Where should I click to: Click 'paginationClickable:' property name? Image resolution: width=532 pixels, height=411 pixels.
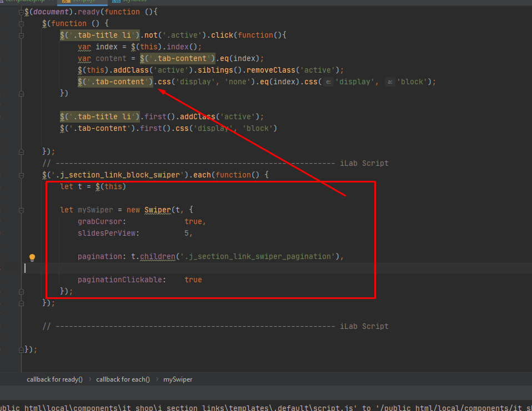pos(122,280)
